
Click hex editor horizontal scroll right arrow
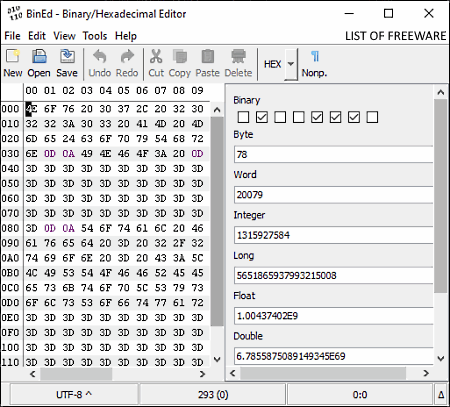202,374
